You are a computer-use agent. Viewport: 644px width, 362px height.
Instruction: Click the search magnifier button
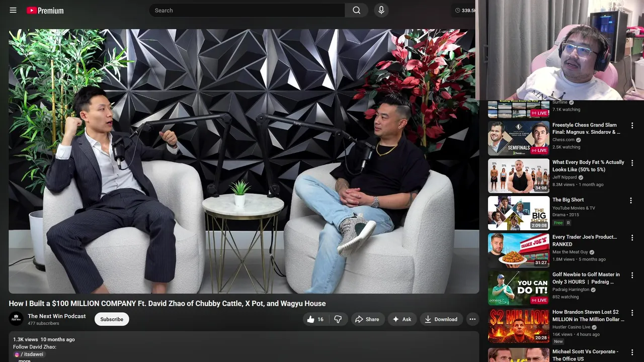pos(357,10)
